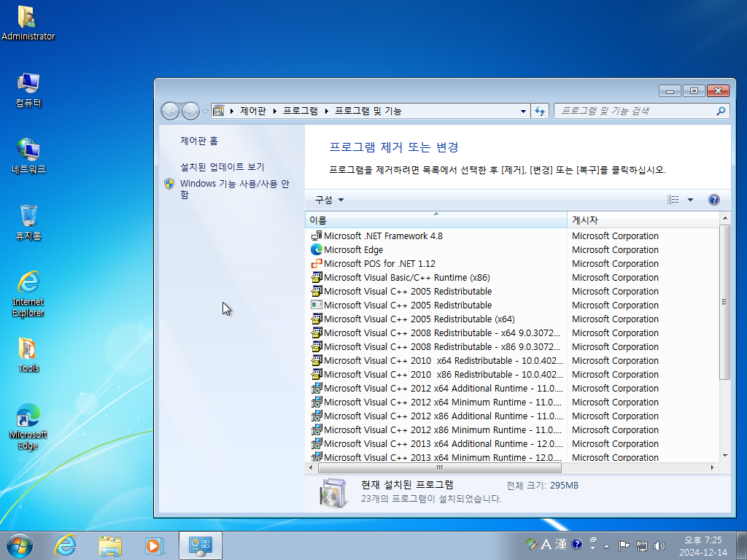Click the volume speaker tray icon
Viewport: 747px width, 560px height.
coord(659,545)
